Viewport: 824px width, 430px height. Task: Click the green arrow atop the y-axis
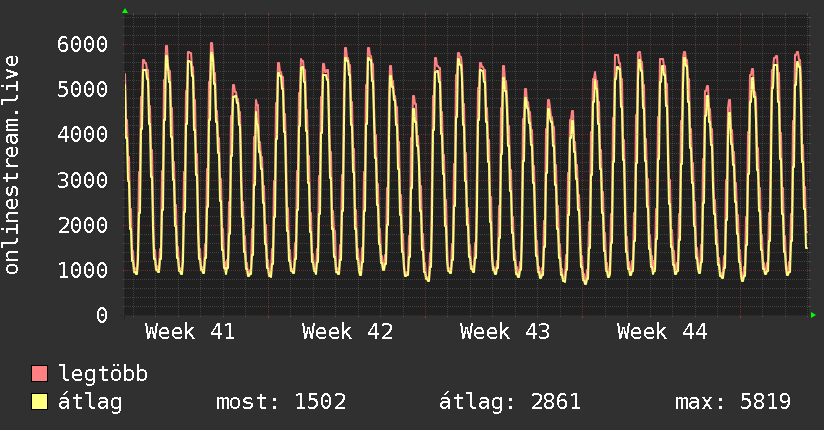tap(125, 11)
